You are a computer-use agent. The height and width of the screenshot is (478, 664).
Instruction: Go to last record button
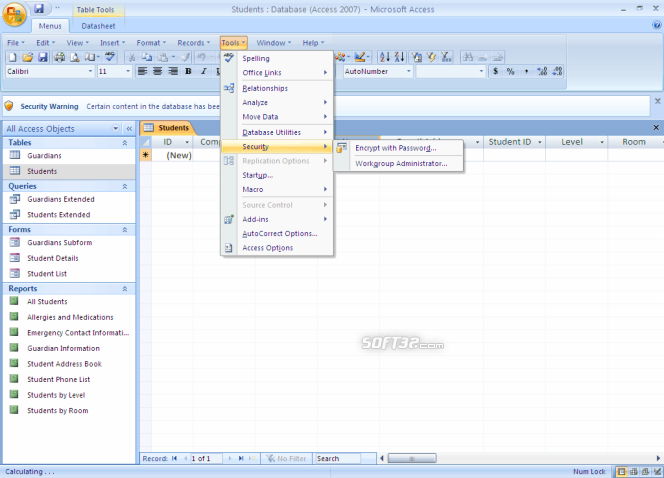tap(241, 458)
